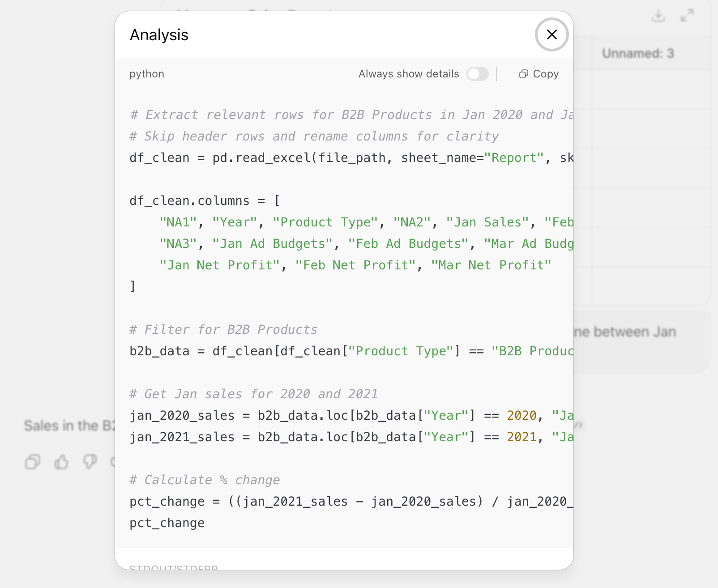Click the "# Calculate % change" comment

tap(205, 480)
